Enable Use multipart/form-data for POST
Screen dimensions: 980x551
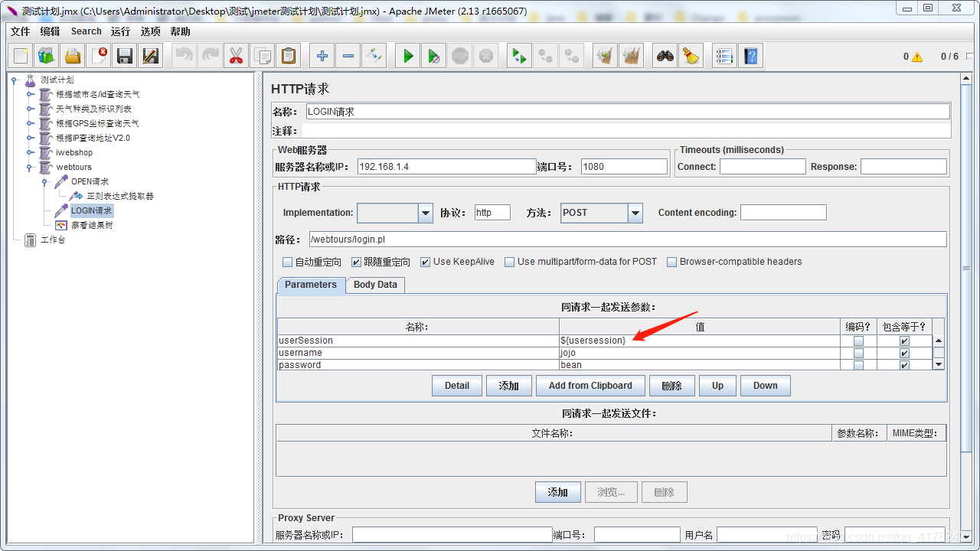tap(510, 262)
